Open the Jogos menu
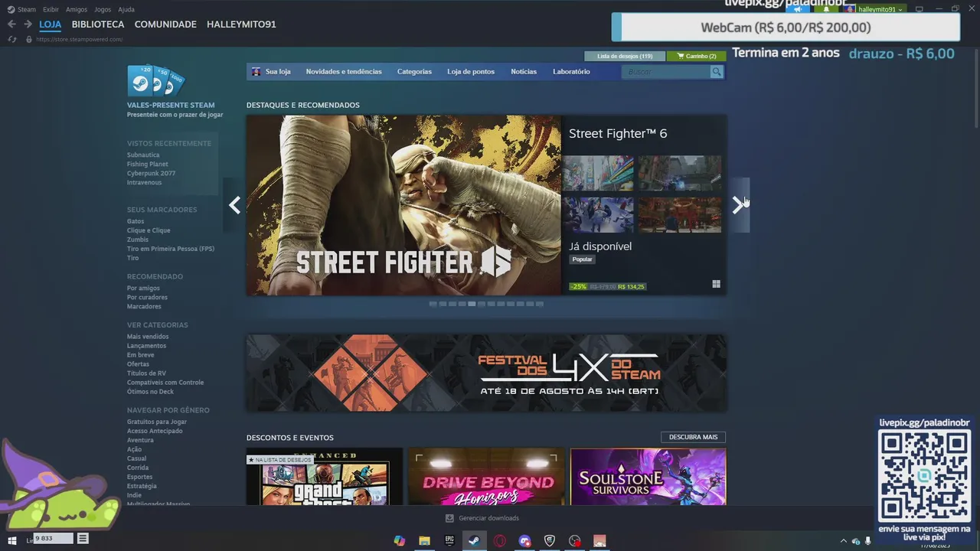980x551 pixels. click(103, 9)
